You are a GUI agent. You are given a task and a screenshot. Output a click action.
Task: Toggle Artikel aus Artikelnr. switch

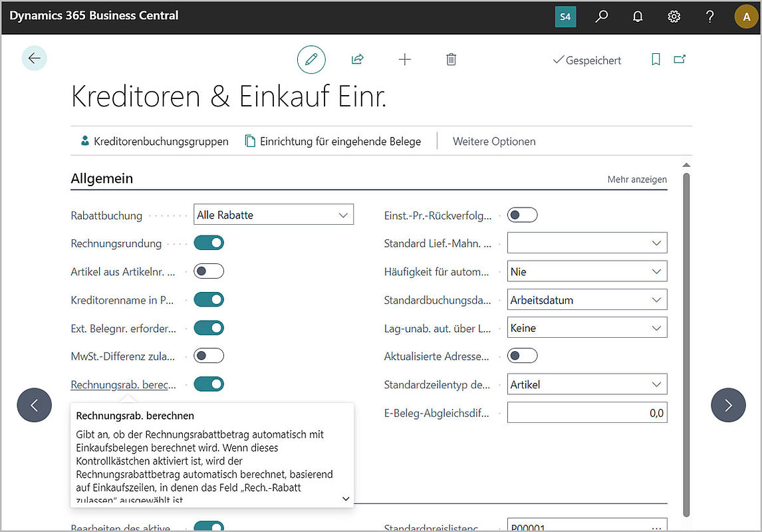point(209,271)
